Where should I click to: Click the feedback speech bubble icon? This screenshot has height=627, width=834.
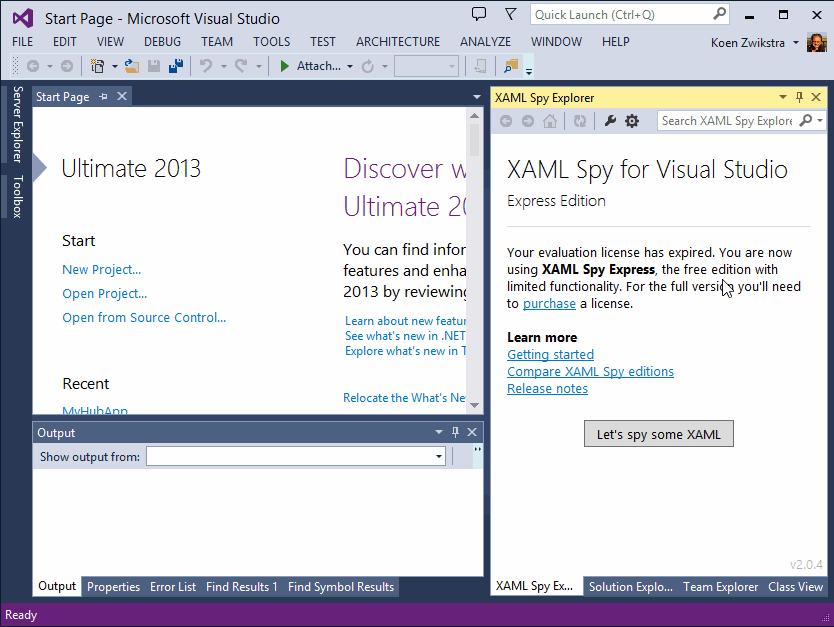479,14
